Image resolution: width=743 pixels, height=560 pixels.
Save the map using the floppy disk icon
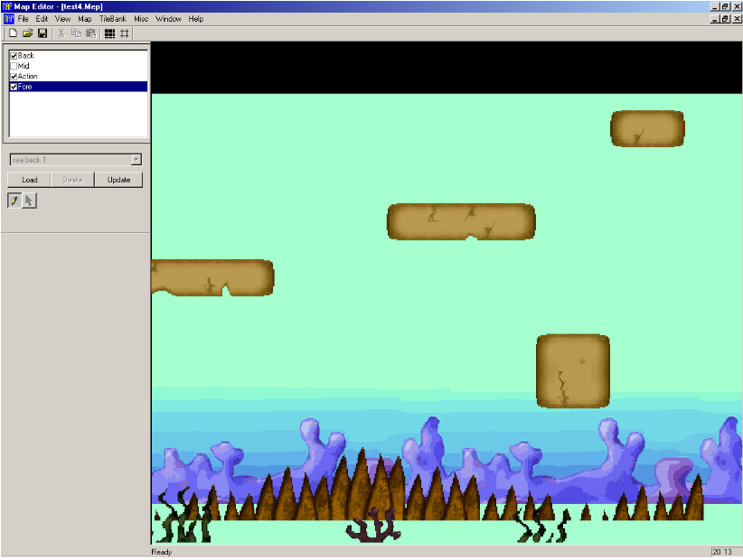tap(42, 33)
